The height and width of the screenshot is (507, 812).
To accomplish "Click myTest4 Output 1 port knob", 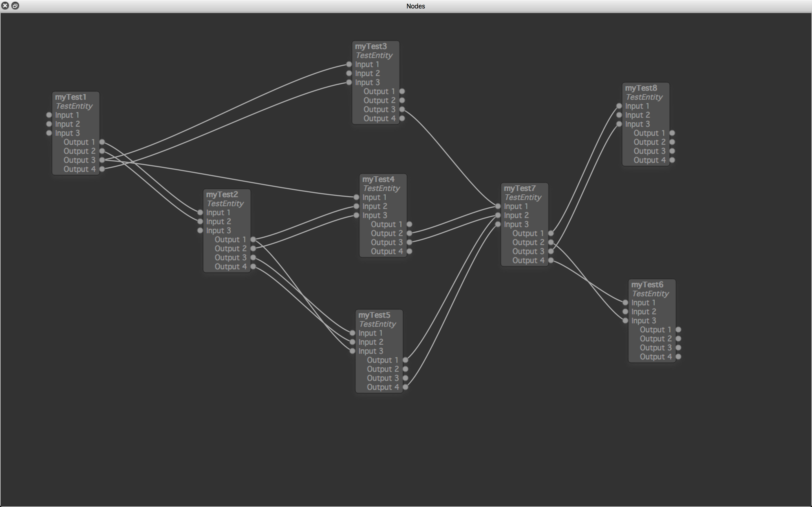I will 409,224.
